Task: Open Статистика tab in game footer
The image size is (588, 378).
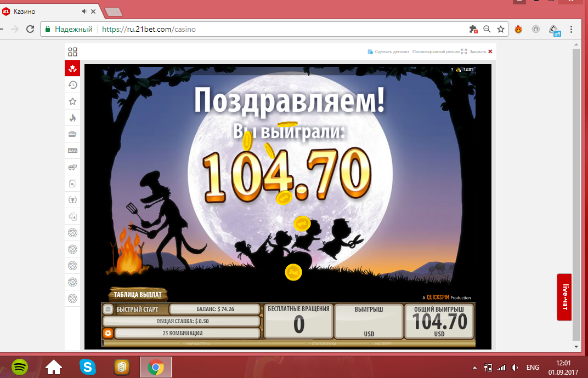Action: point(322,343)
